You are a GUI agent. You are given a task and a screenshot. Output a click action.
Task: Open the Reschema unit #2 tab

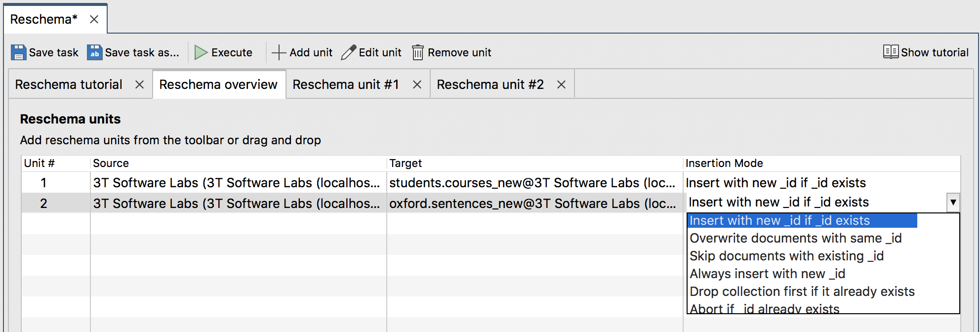click(490, 84)
